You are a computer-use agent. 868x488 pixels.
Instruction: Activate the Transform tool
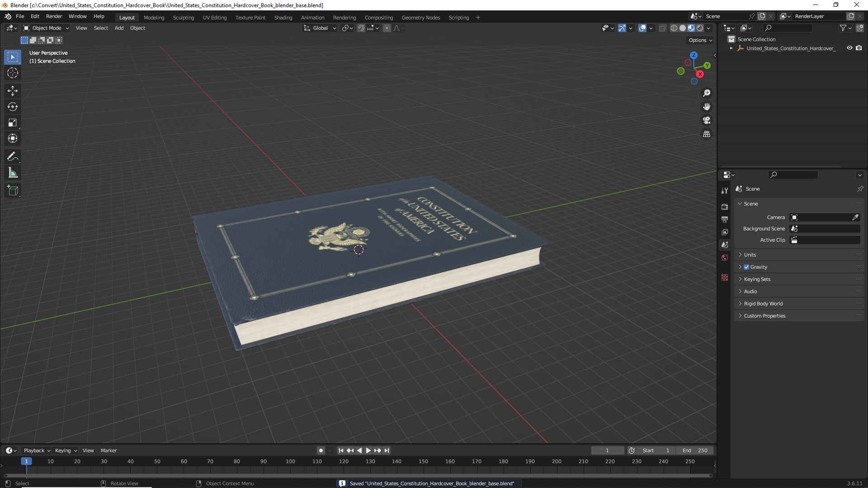pos(13,139)
